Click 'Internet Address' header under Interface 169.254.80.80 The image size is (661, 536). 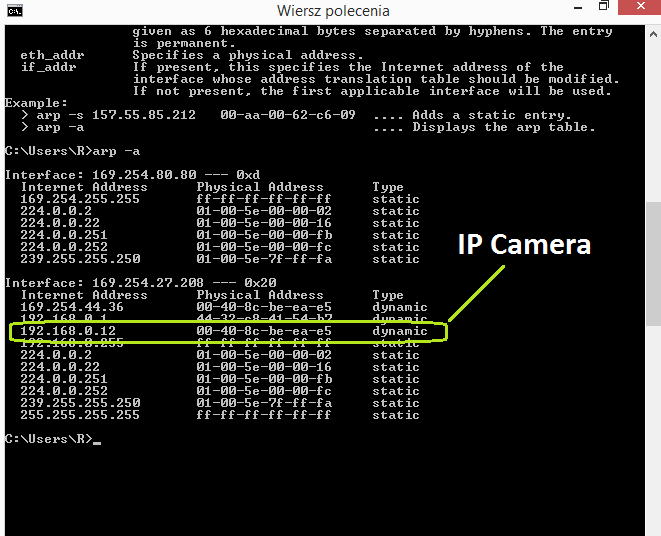pos(84,187)
